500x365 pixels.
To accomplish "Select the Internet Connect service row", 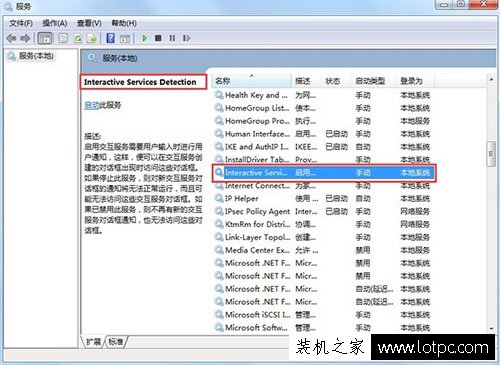I will tap(323, 186).
